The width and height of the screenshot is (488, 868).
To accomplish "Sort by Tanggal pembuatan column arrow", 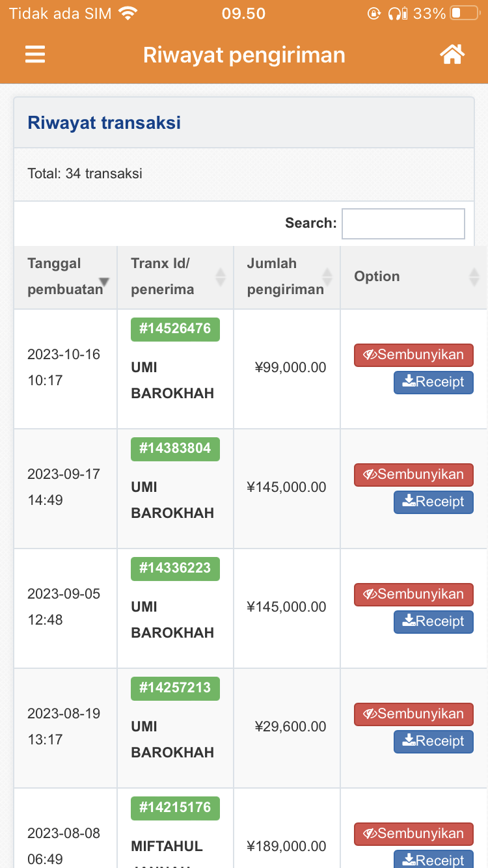I will coord(104,282).
